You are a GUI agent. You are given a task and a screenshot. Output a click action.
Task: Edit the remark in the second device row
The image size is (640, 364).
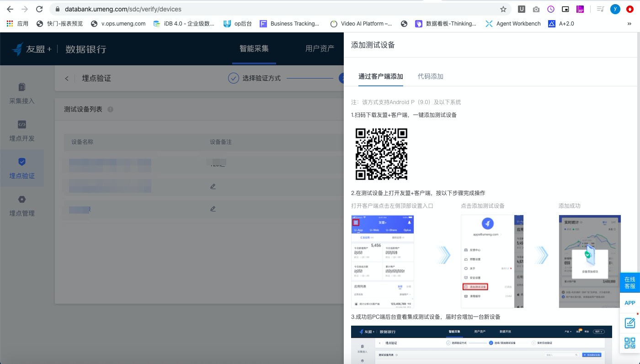(x=213, y=186)
